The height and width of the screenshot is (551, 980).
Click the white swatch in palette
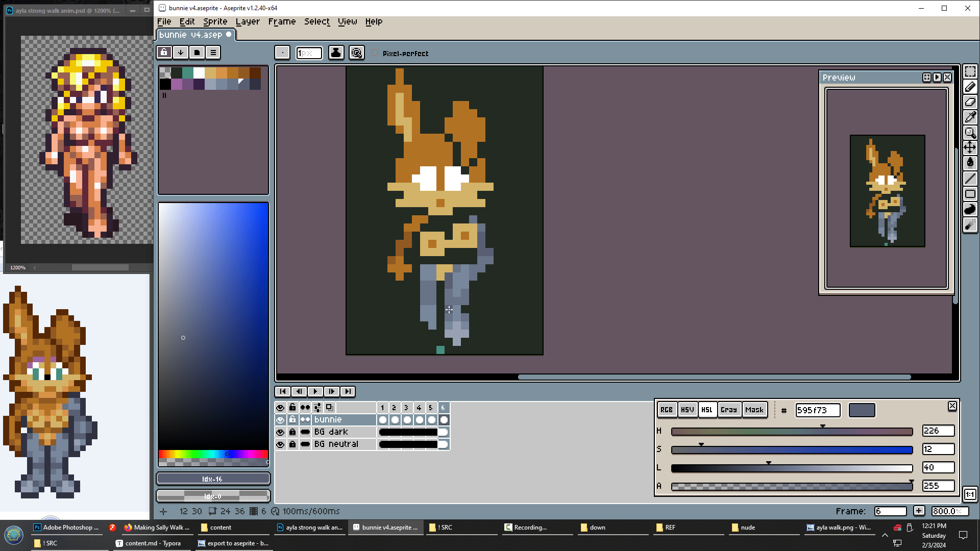coord(199,72)
